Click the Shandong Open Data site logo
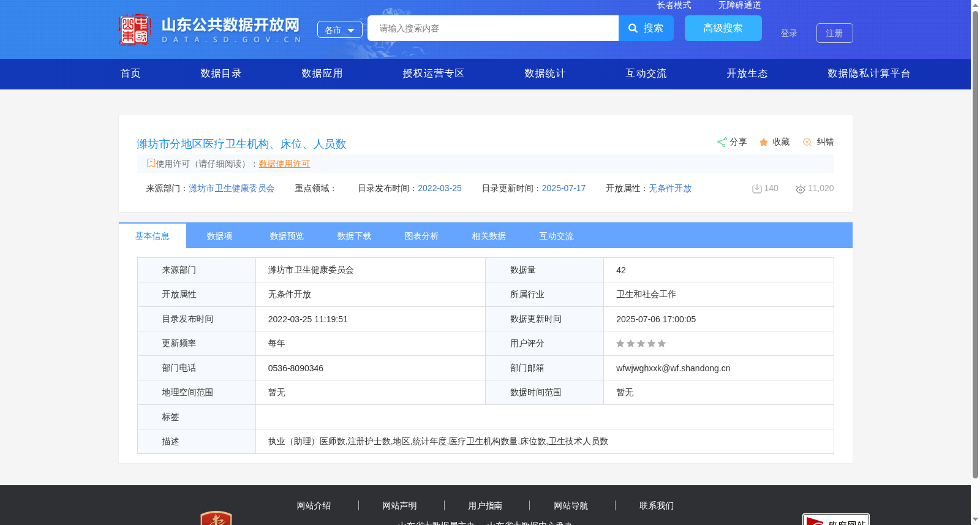The width and height of the screenshot is (980, 525). tap(210, 29)
